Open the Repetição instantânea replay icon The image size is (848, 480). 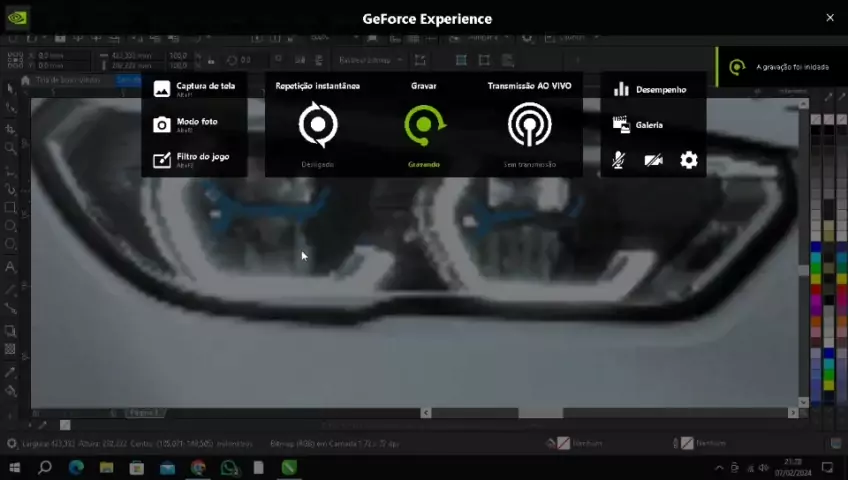[318, 126]
